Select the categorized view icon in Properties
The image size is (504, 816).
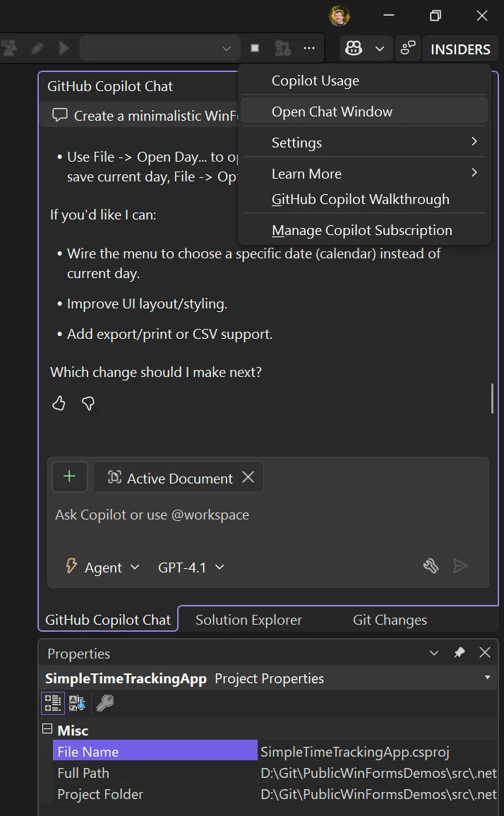[x=52, y=703]
